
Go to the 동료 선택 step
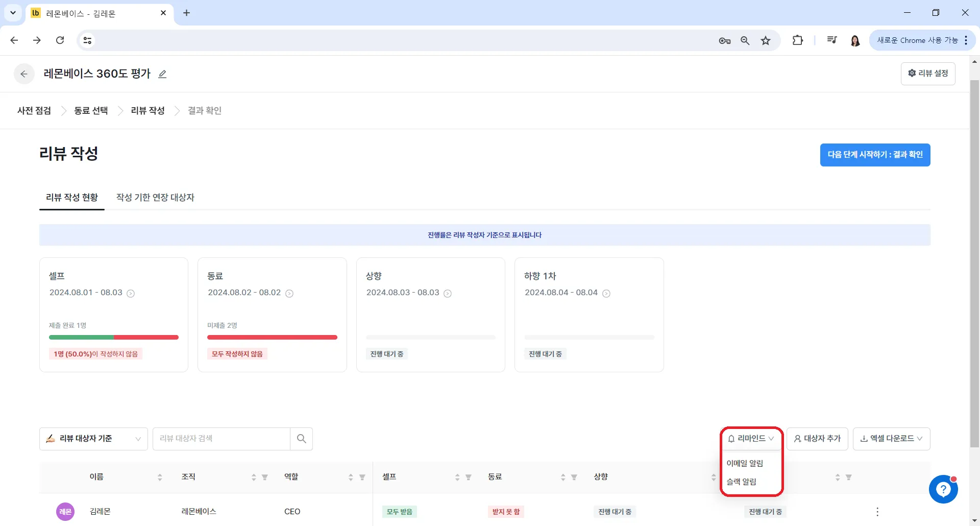click(x=91, y=111)
